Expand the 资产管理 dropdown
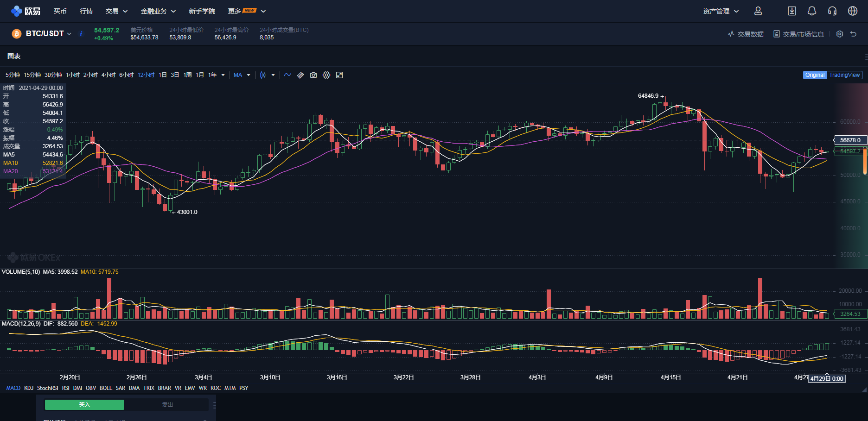The image size is (868, 421). [720, 11]
